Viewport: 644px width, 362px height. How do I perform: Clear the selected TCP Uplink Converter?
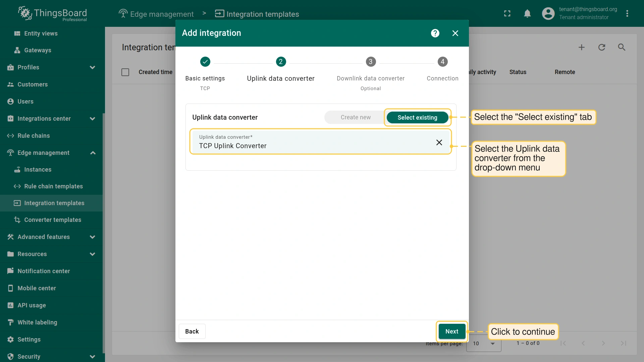(439, 142)
